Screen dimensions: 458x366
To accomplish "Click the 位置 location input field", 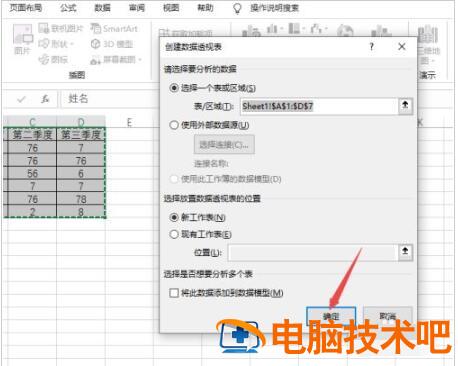I will [x=313, y=252].
